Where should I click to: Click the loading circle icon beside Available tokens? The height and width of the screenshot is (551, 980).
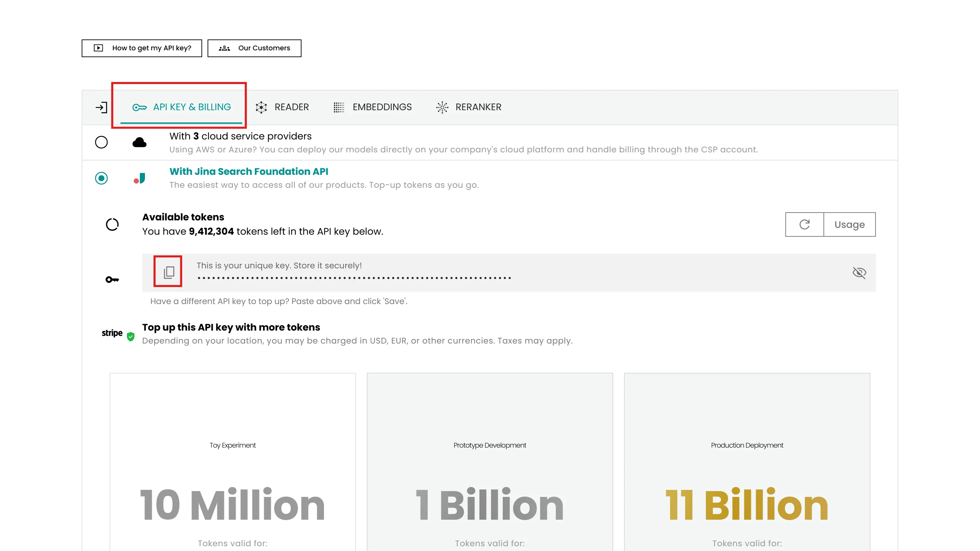pyautogui.click(x=112, y=224)
